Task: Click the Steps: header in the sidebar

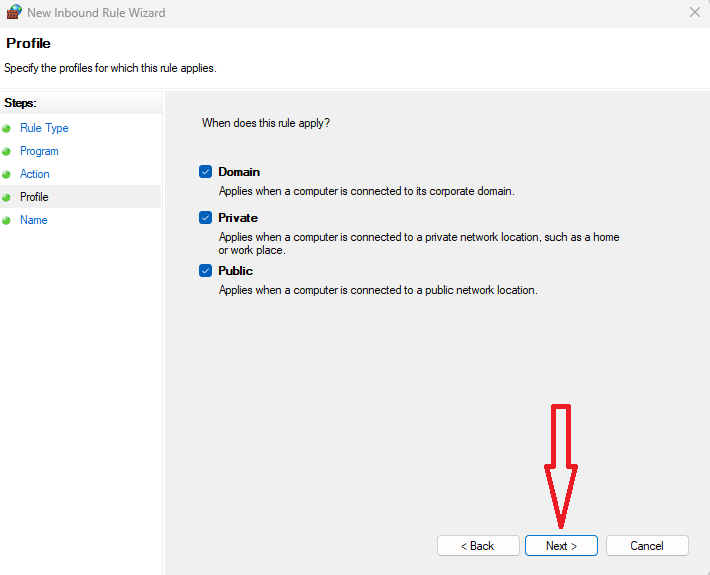Action: click(x=20, y=103)
